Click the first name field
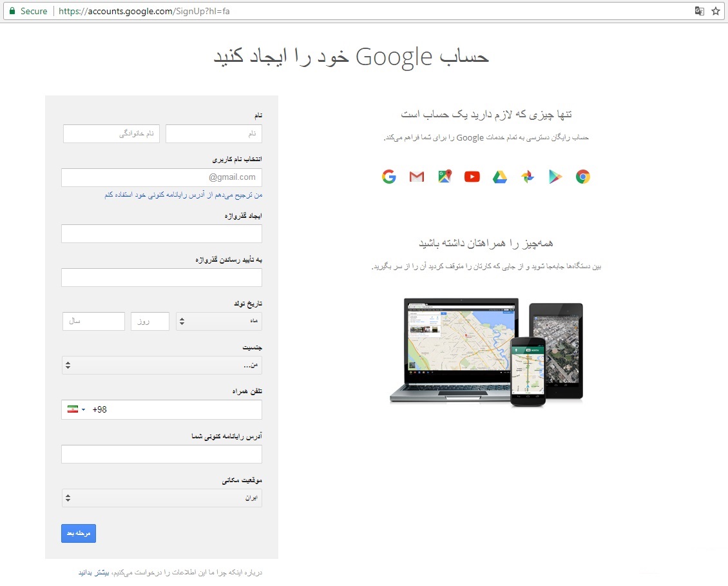Screen dimensions: 728x586 (214, 134)
